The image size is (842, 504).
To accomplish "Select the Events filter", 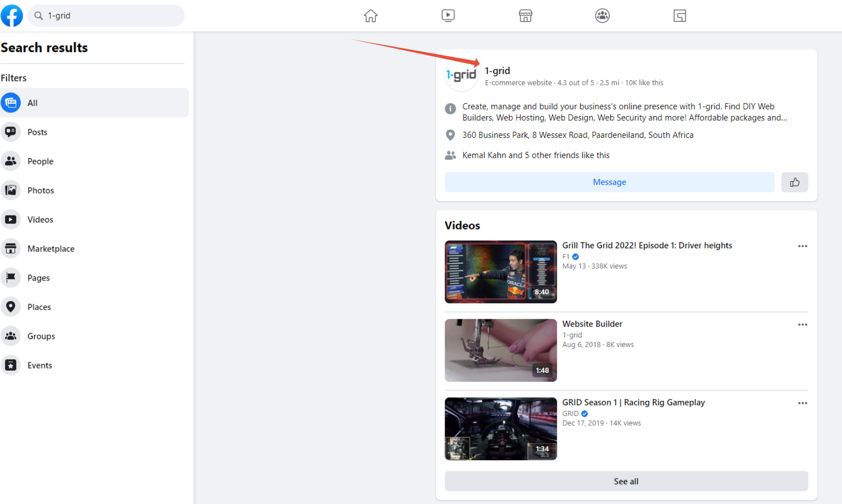I will (94, 365).
